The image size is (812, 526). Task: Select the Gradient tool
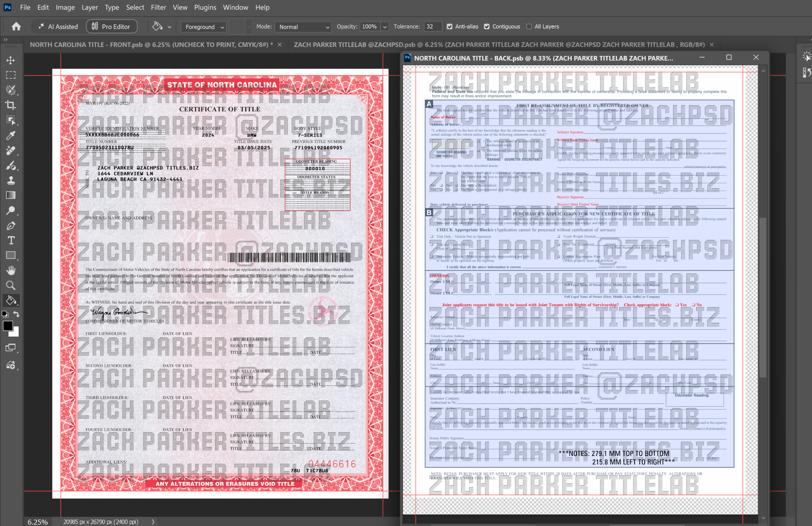point(10,195)
